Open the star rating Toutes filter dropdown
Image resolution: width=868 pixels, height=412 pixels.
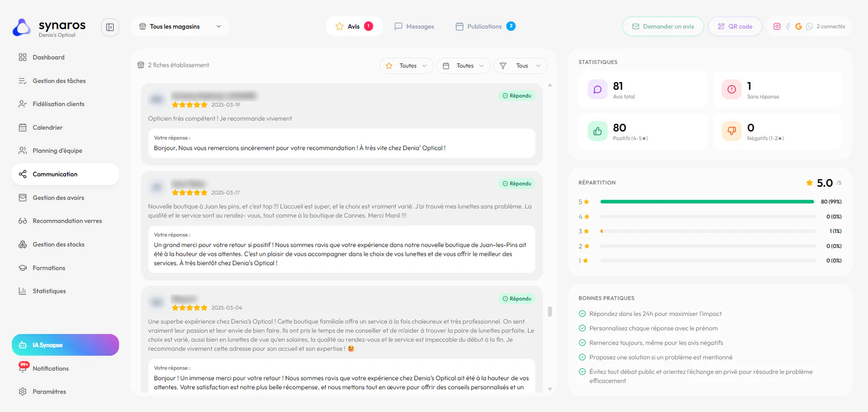click(x=406, y=66)
